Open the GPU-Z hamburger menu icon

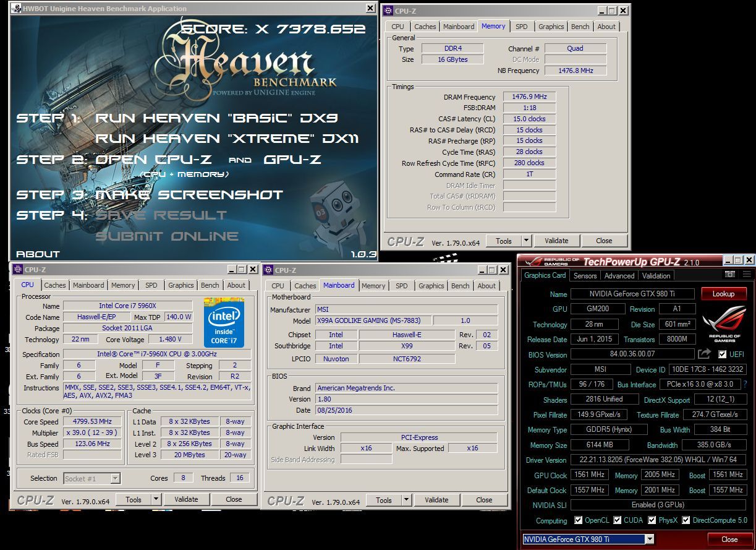pyautogui.click(x=747, y=274)
